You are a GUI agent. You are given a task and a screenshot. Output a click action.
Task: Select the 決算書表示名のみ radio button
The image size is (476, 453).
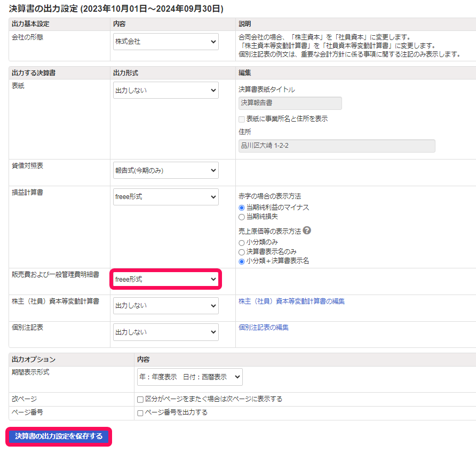tap(242, 252)
